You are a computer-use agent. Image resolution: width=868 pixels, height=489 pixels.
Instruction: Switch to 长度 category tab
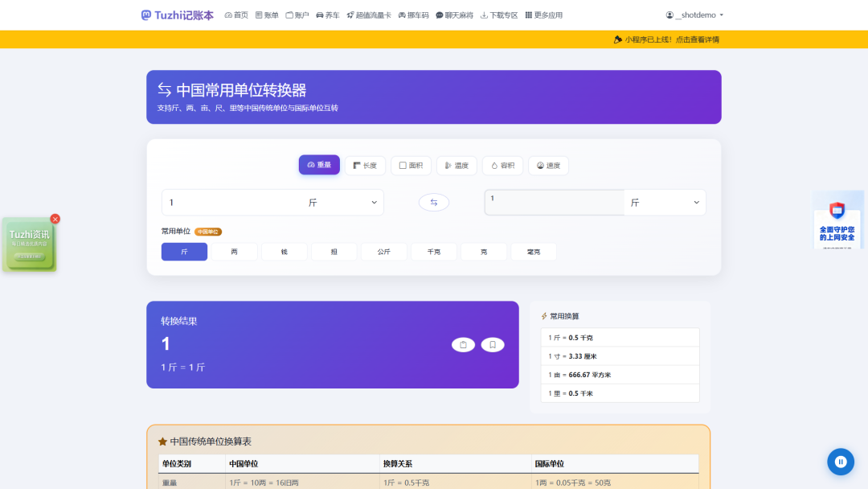(x=365, y=166)
